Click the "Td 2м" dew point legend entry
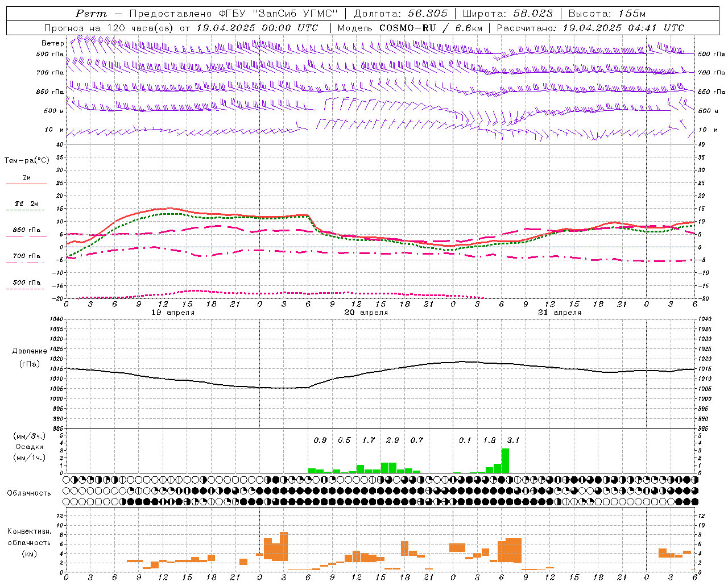Viewport: 728px width, 582px height. 27,203
